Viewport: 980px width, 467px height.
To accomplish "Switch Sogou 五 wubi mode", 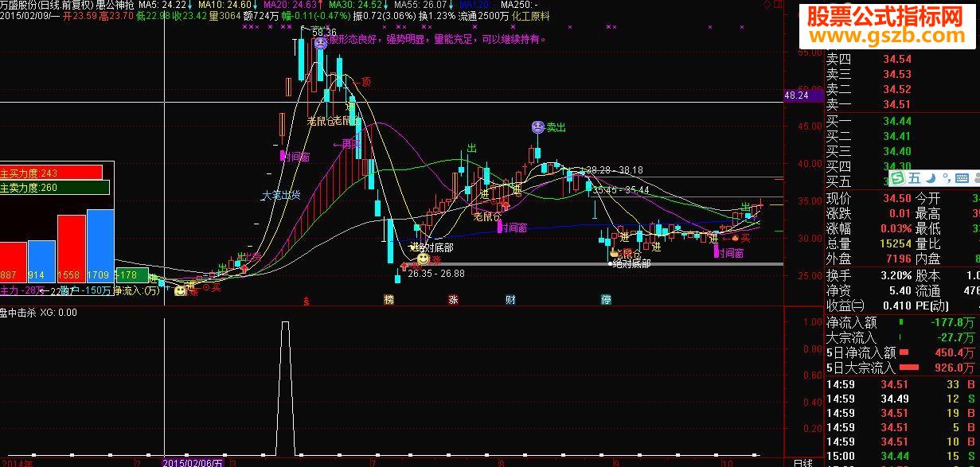I will point(915,178).
